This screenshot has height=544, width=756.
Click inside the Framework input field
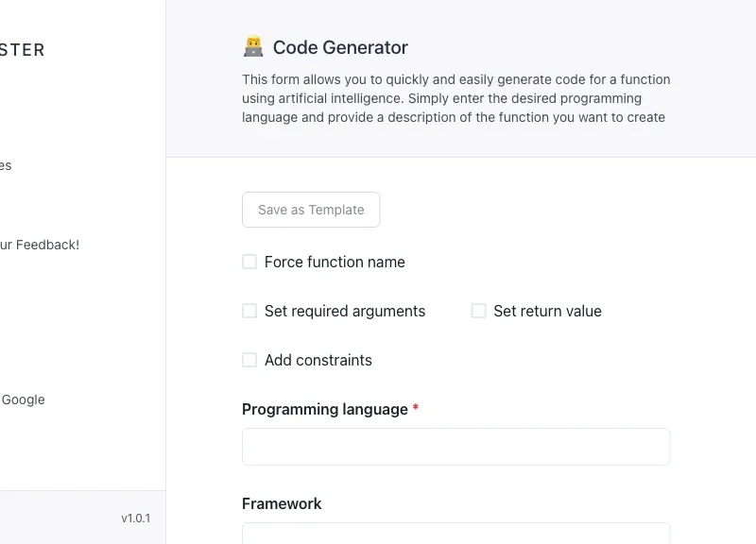click(x=455, y=538)
